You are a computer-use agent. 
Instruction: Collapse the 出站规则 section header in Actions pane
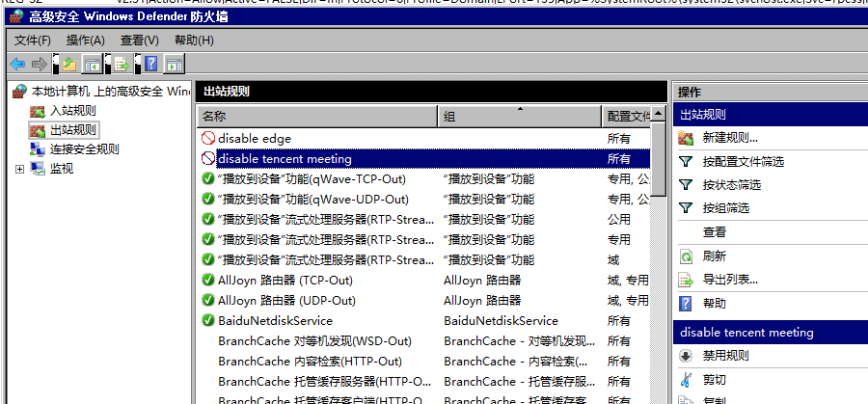tap(771, 115)
